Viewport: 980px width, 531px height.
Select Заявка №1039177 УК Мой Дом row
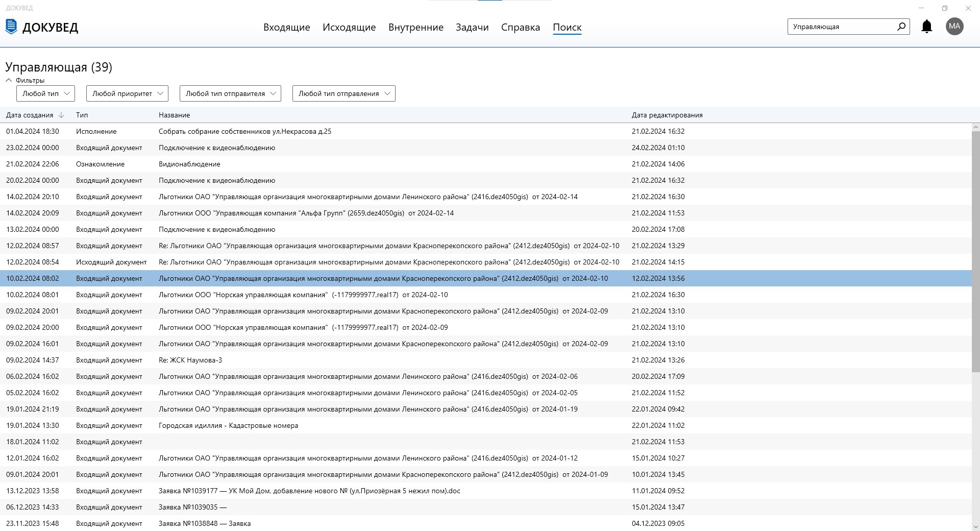pyautogui.click(x=485, y=491)
